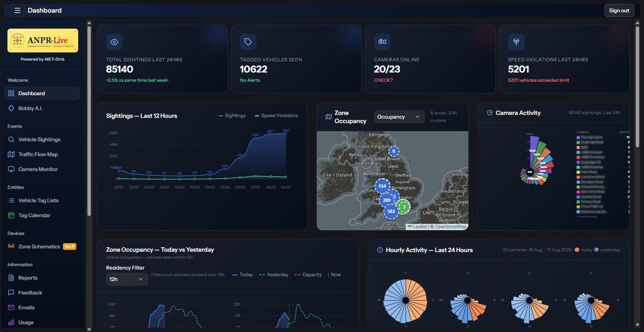Viewport: 644px width, 332px height.
Task: Click the '10622' tagged vehicles value
Action: point(254,69)
